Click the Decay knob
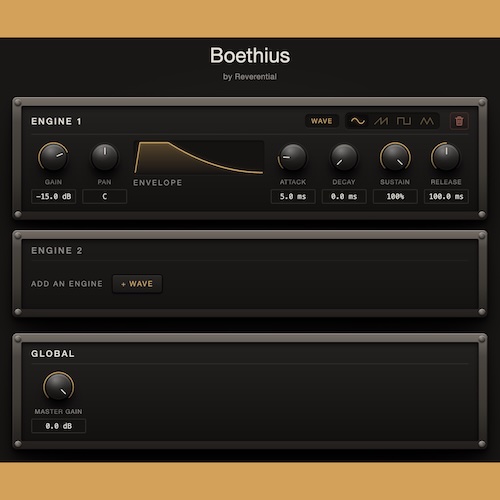 pyautogui.click(x=344, y=157)
